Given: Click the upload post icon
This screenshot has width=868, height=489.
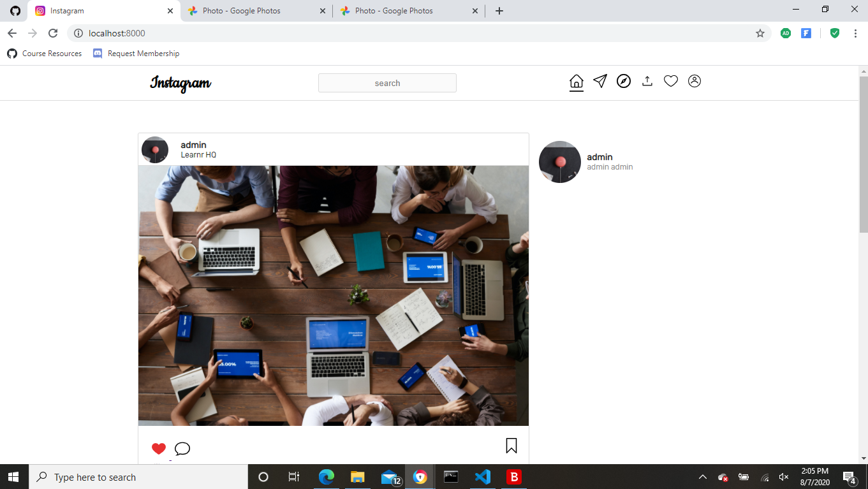Looking at the screenshot, I should 647,81.
